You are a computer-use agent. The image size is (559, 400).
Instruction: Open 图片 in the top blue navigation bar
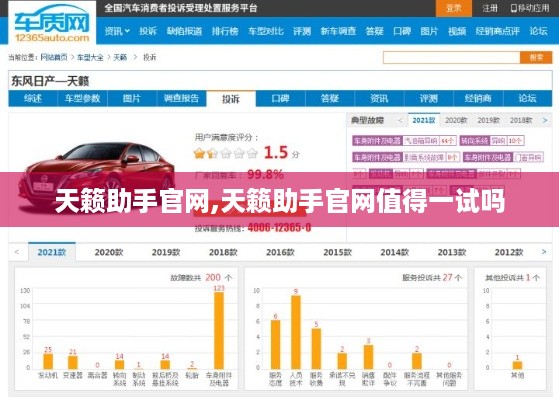coord(429,31)
